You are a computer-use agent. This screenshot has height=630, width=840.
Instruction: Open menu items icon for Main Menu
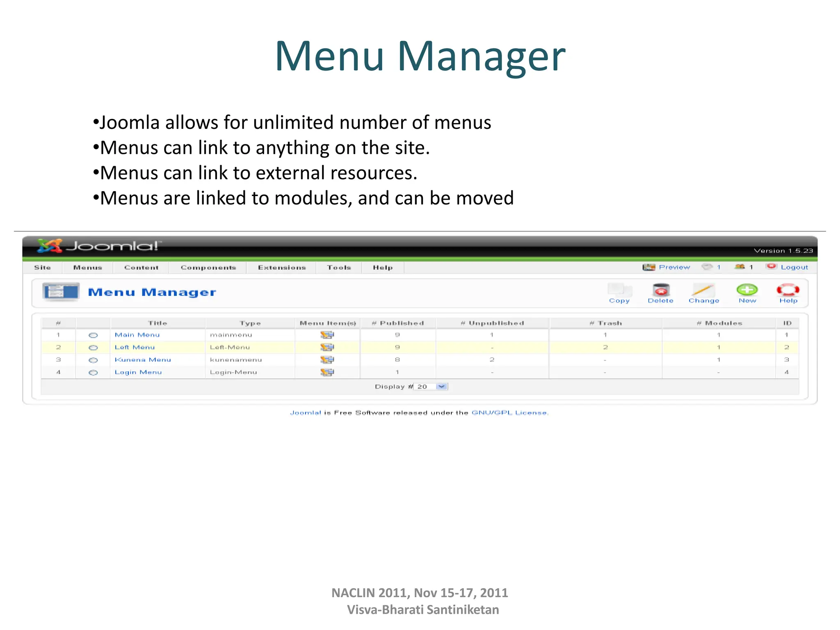tap(327, 335)
